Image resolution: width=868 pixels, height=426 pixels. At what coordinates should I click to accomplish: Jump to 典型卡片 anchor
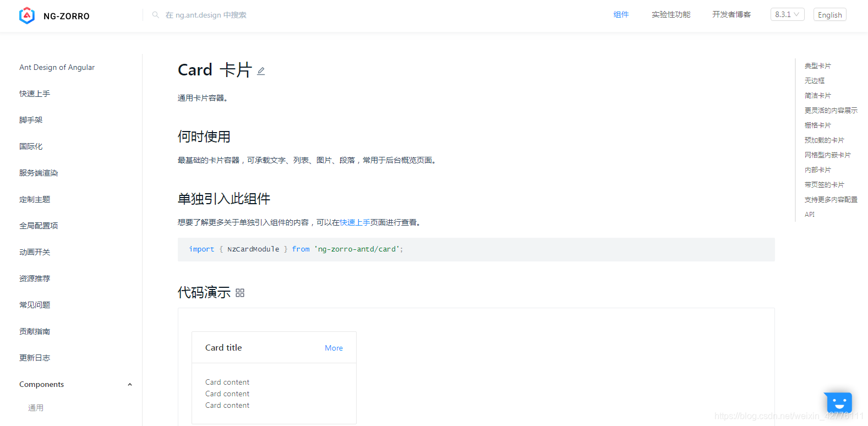coord(818,66)
